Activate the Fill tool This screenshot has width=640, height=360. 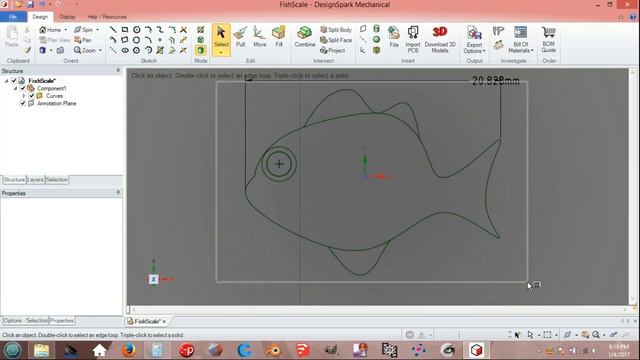click(279, 37)
